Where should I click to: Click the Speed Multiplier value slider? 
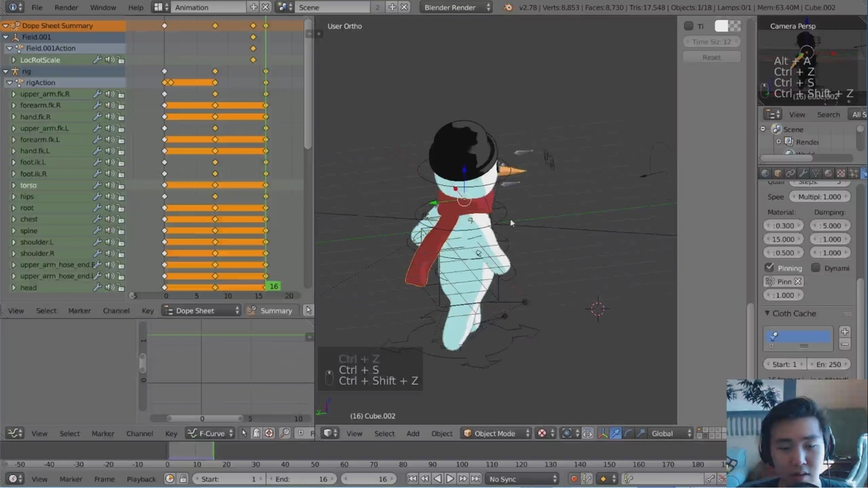coord(819,197)
